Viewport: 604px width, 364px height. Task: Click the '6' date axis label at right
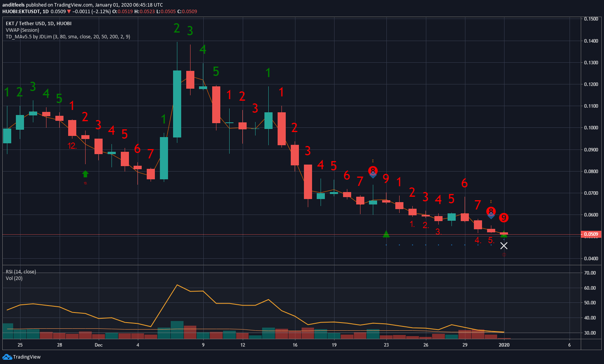pos(570,345)
